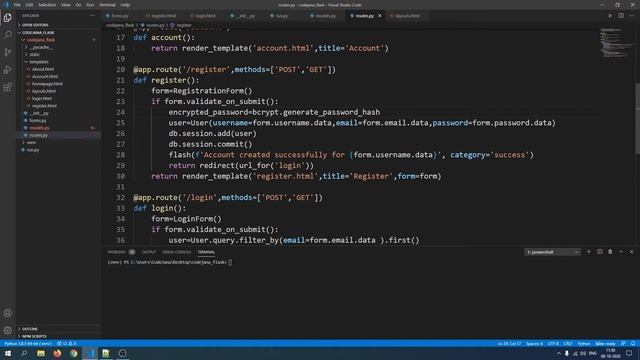Click in the terminal prompt line
640x360 pixels.
(x=169, y=262)
